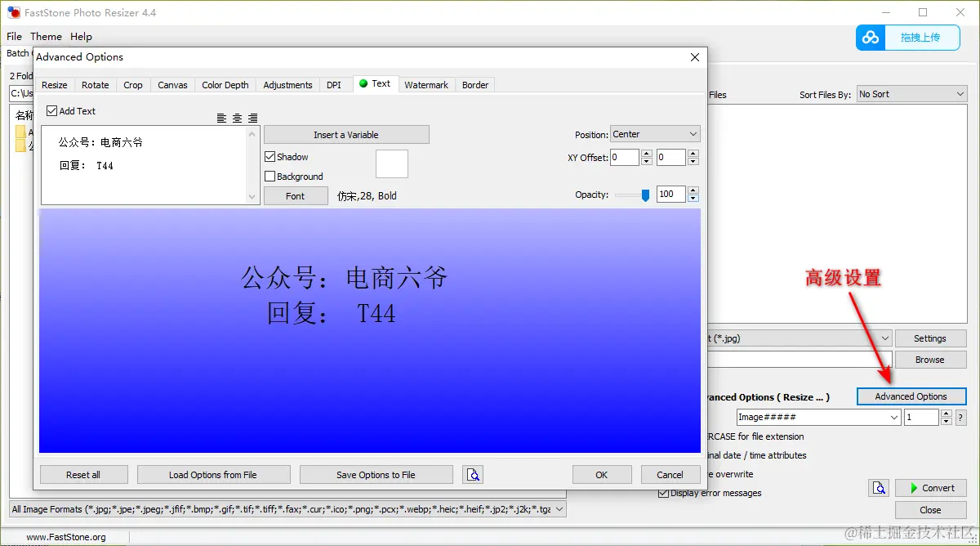
Task: Toggle Display error messages checkbox
Action: click(x=664, y=493)
